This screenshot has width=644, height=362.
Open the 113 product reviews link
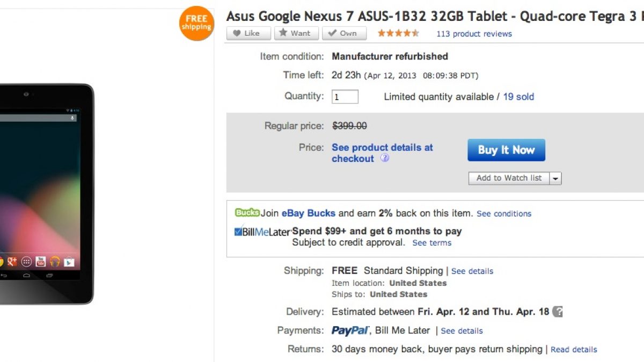(x=474, y=34)
